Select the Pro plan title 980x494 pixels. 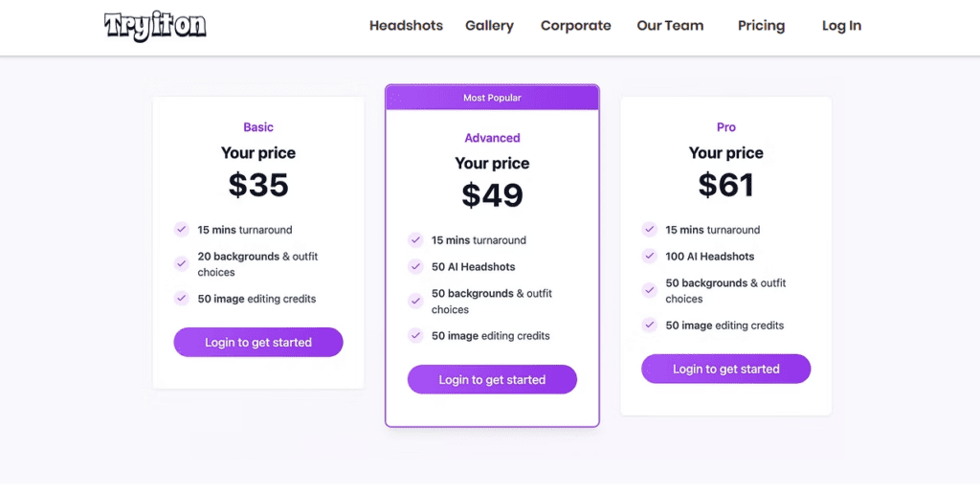(x=726, y=127)
